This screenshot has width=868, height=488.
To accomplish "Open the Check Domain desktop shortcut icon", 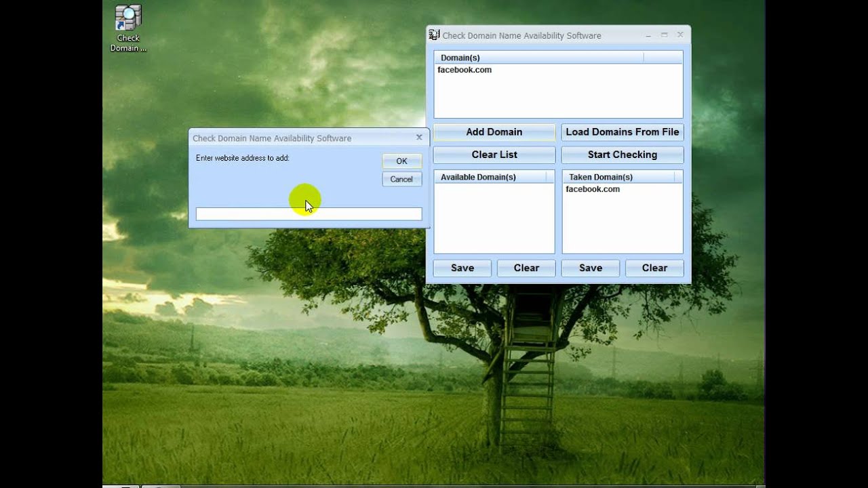I will click(x=128, y=28).
